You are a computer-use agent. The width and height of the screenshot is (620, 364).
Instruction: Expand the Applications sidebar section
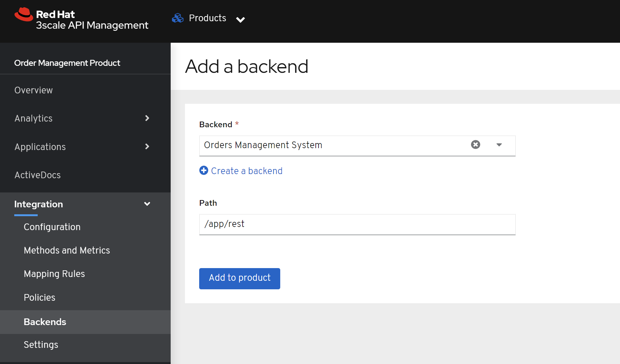(147, 147)
